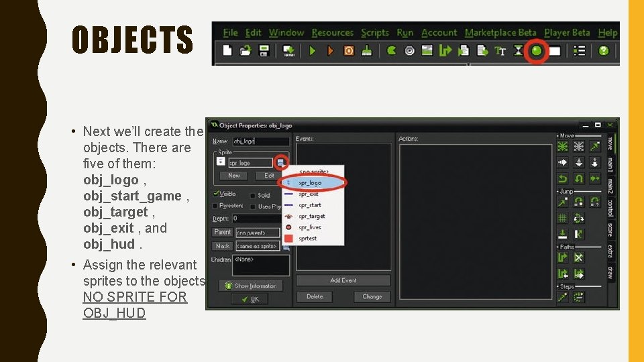Click the Parent button
The height and width of the screenshot is (362, 644).
pyautogui.click(x=222, y=233)
